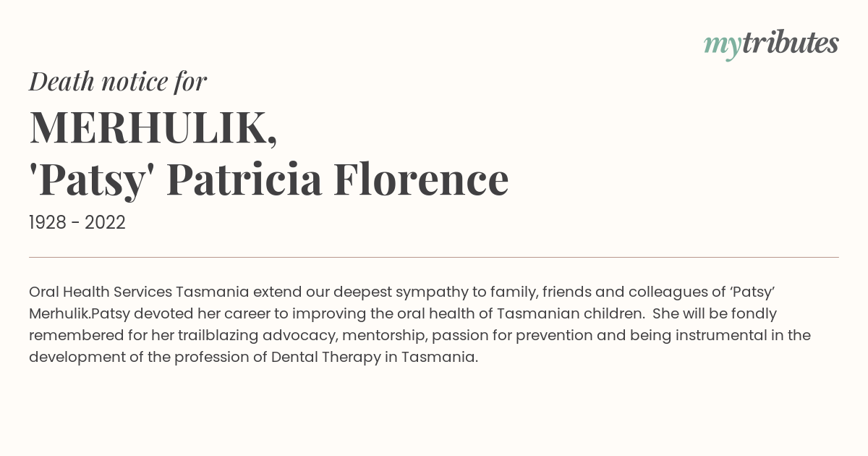Click the mytributes logo
This screenshot has height=456, width=868.
pos(771,45)
